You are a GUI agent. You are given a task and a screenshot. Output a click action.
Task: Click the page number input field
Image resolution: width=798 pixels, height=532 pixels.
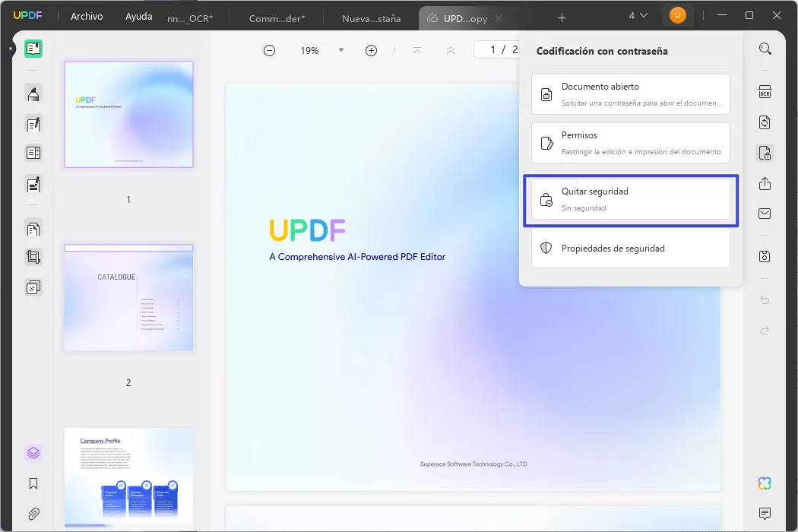pos(497,49)
